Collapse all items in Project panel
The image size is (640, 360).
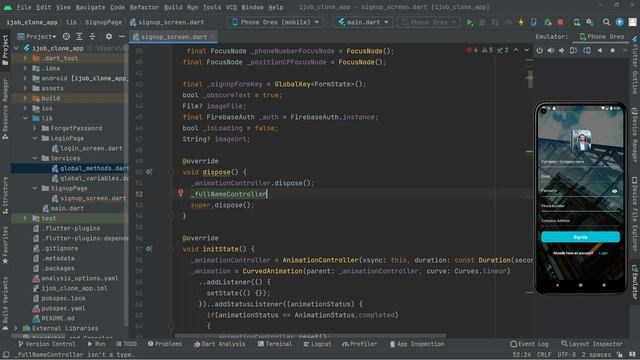pyautogui.click(x=92, y=37)
